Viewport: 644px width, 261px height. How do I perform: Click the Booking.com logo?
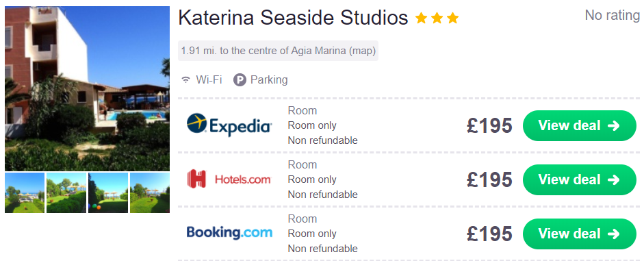coord(229,233)
